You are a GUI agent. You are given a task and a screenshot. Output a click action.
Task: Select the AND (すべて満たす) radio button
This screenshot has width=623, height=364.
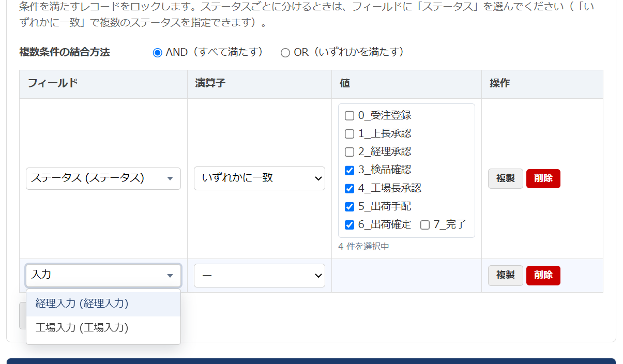(158, 53)
